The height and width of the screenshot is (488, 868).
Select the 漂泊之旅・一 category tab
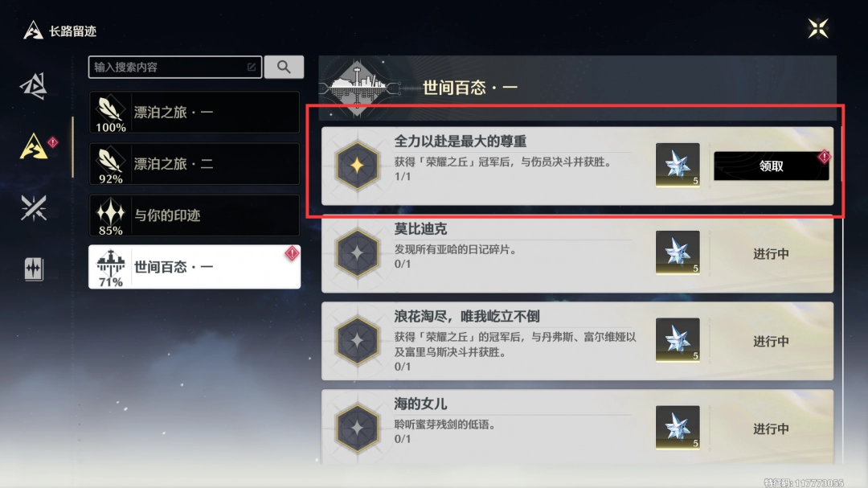[x=194, y=113]
